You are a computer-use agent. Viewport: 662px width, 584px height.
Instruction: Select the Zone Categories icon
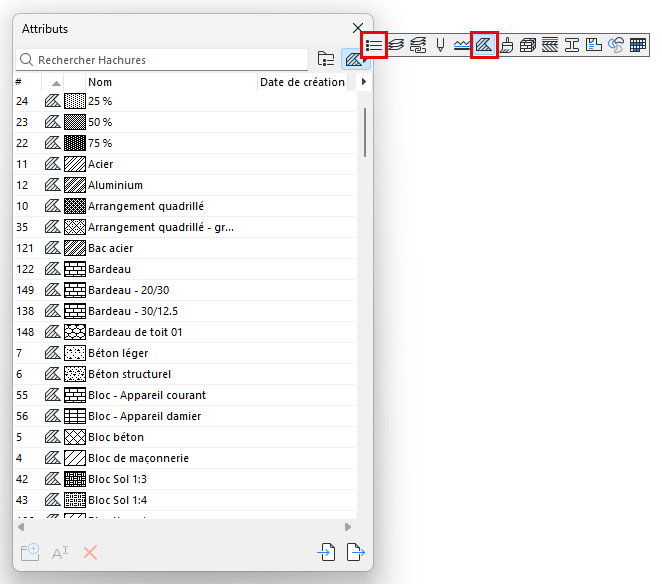(x=594, y=45)
